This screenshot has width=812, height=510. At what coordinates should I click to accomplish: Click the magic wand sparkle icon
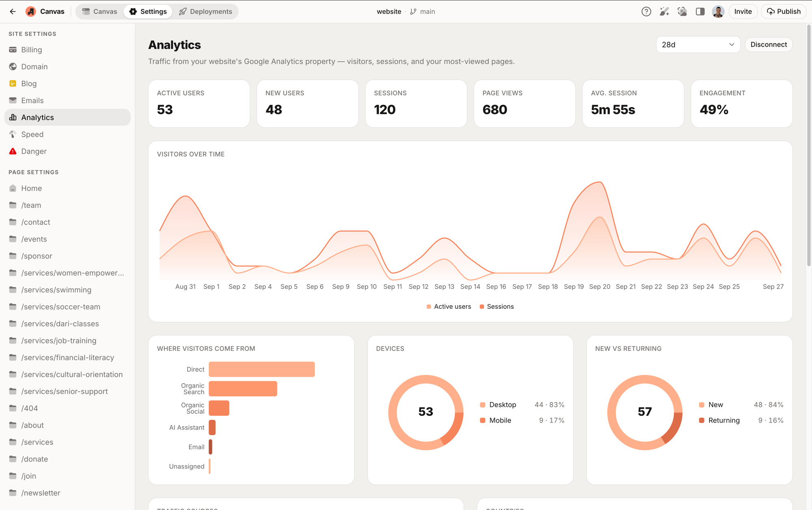click(x=664, y=11)
